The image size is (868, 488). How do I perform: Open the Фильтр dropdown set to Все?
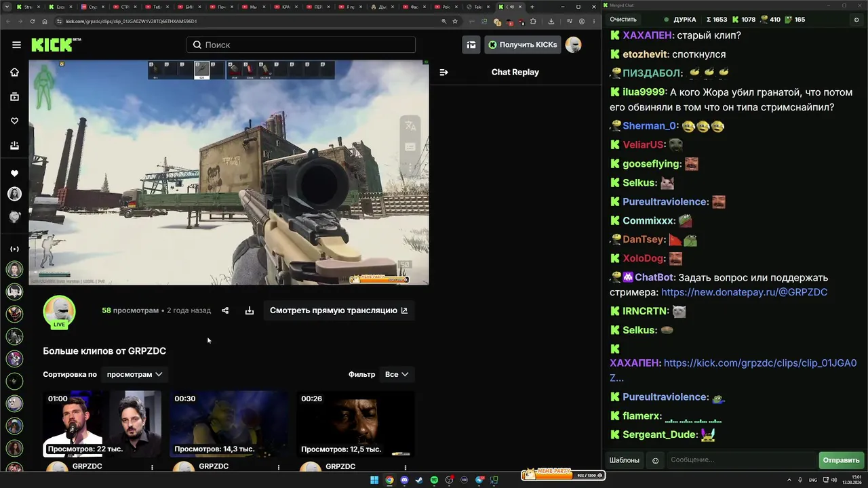397,374
